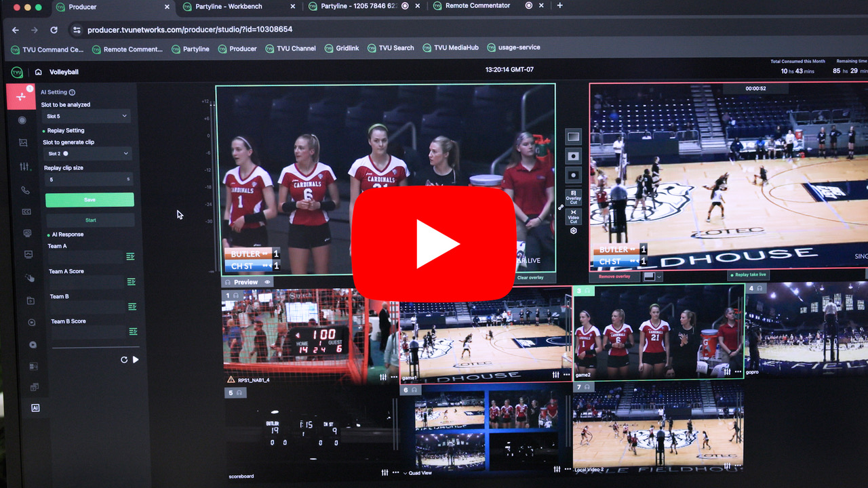This screenshot has height=488, width=868.
Task: Expand the Slot to generate clip dropdown
Action: [x=87, y=154]
